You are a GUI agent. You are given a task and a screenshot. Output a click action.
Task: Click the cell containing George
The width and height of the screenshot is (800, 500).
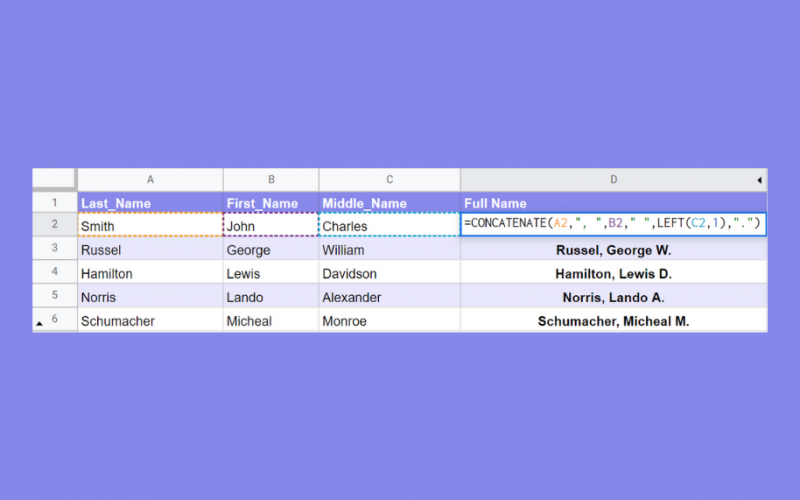pyautogui.click(x=271, y=248)
